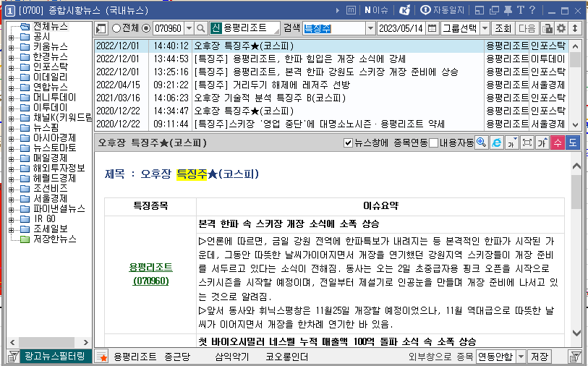Click the news list vertical scrollbar down arrow
This screenshot has width=588, height=366.
click(x=575, y=125)
